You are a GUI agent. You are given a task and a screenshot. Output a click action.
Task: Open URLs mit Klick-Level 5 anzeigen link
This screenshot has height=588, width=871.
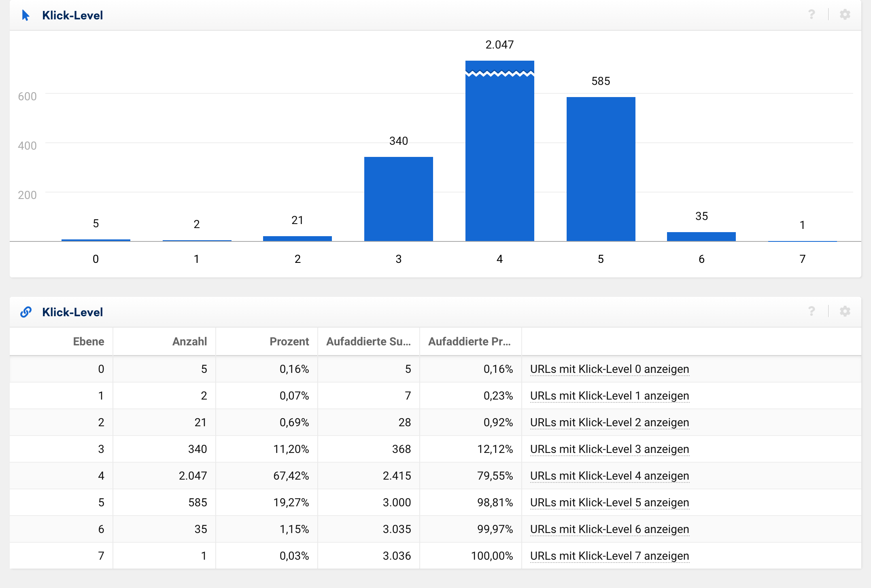[610, 503]
